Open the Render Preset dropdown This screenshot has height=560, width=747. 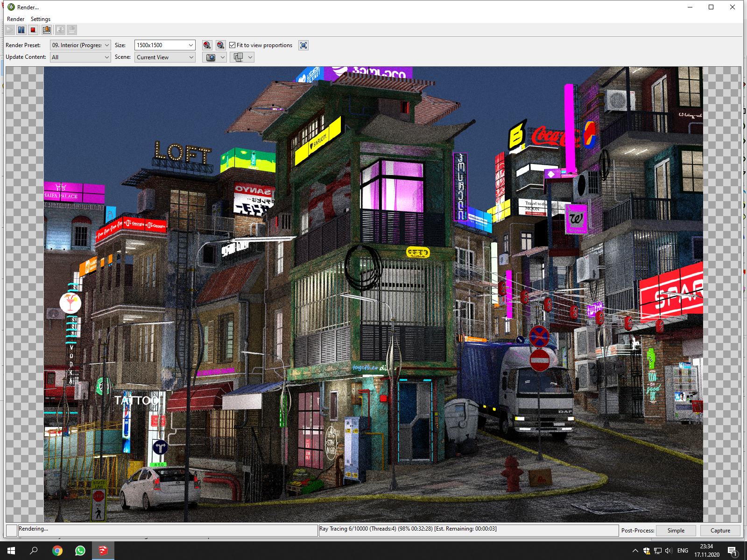click(x=80, y=45)
